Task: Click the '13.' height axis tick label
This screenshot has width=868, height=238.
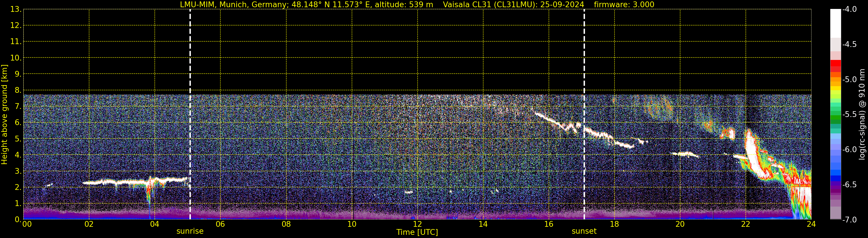Action: click(16, 10)
